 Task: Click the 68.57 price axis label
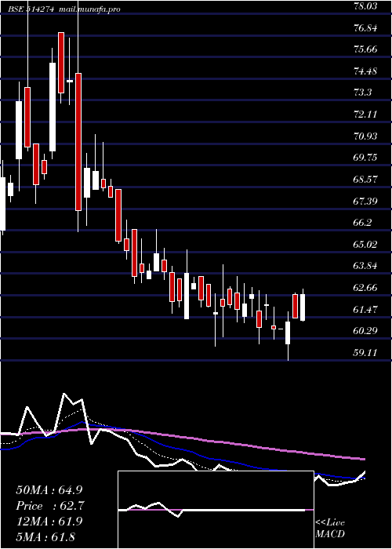tap(365, 180)
